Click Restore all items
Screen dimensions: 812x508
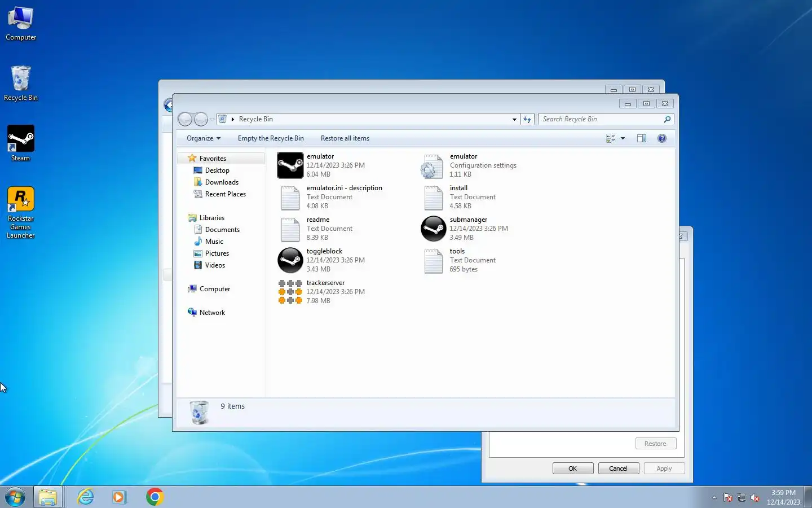[345, 138]
